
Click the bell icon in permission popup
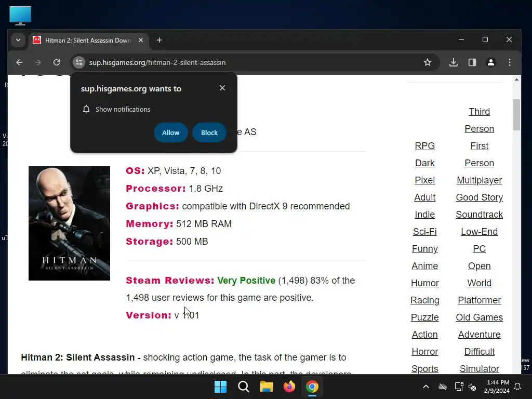(86, 109)
